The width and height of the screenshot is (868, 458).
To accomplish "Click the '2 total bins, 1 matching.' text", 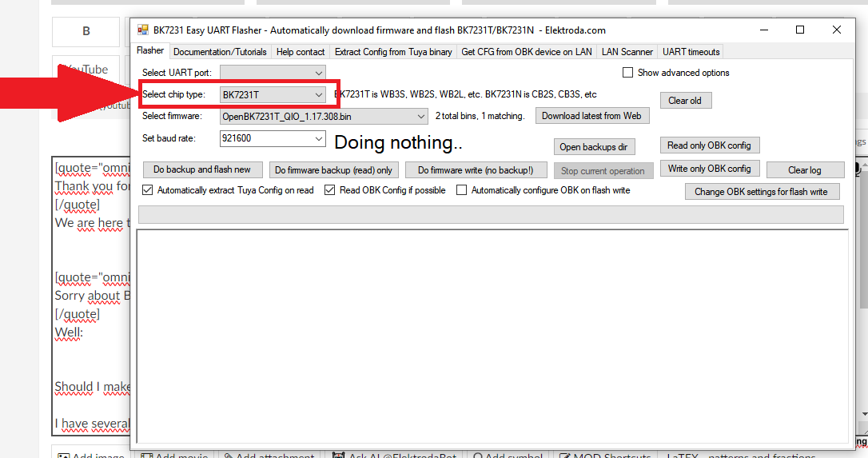I will [480, 116].
